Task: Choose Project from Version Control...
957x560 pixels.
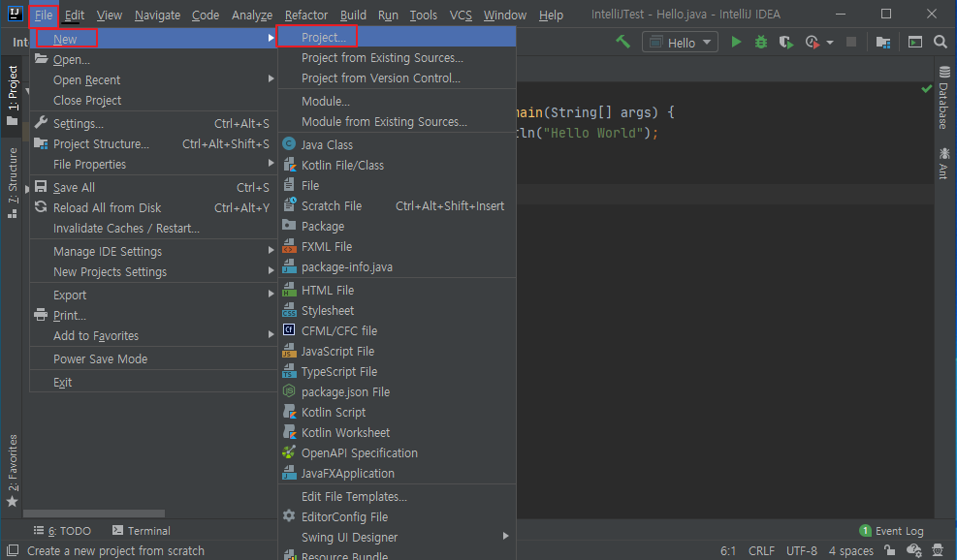Action: 397,78
